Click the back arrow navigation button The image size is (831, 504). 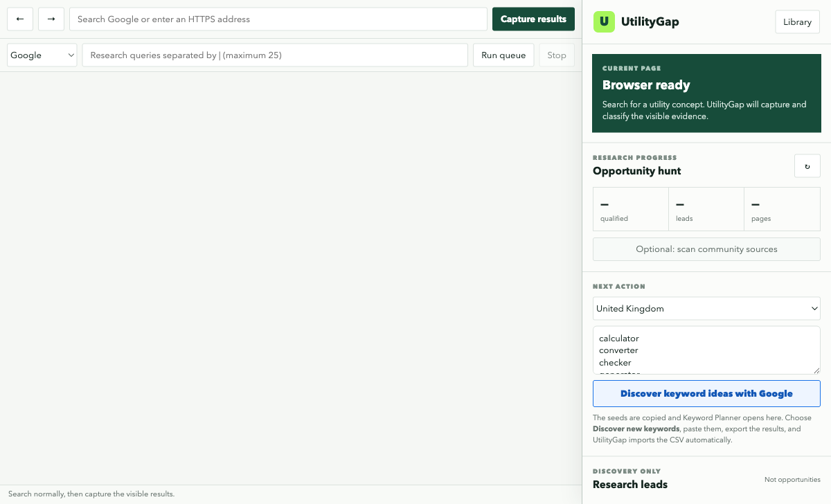point(19,19)
